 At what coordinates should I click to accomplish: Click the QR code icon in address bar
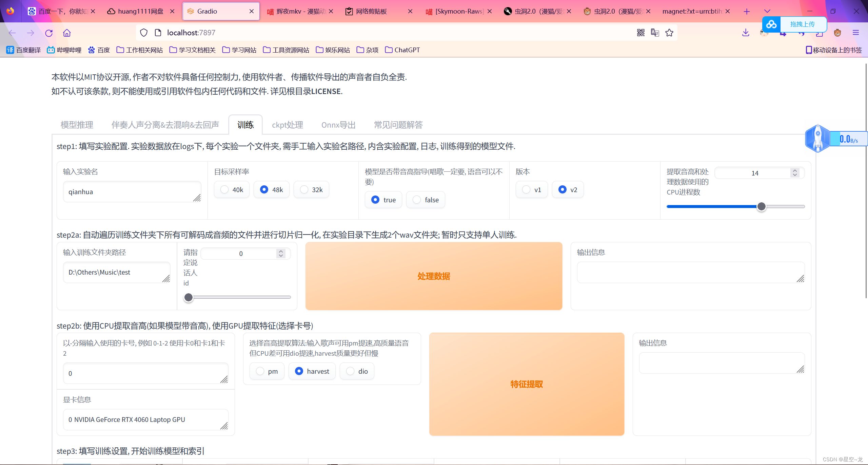tap(640, 33)
